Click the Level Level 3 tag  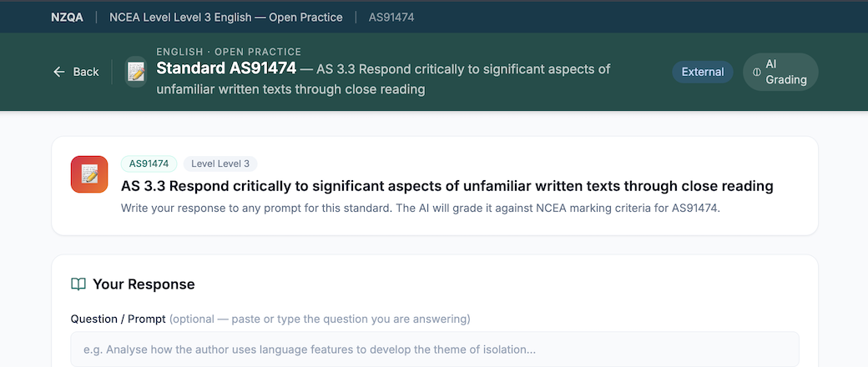click(x=220, y=163)
